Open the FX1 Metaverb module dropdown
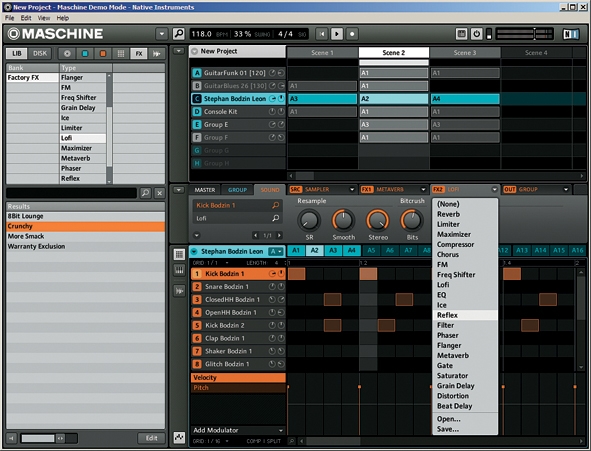Viewport: 591px width, 451px height. [423, 190]
